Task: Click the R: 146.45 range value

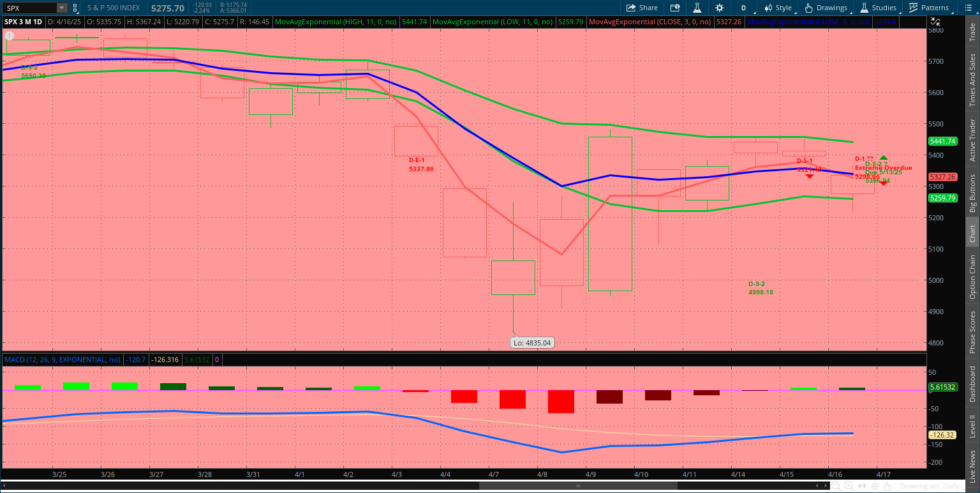Action: pos(253,22)
